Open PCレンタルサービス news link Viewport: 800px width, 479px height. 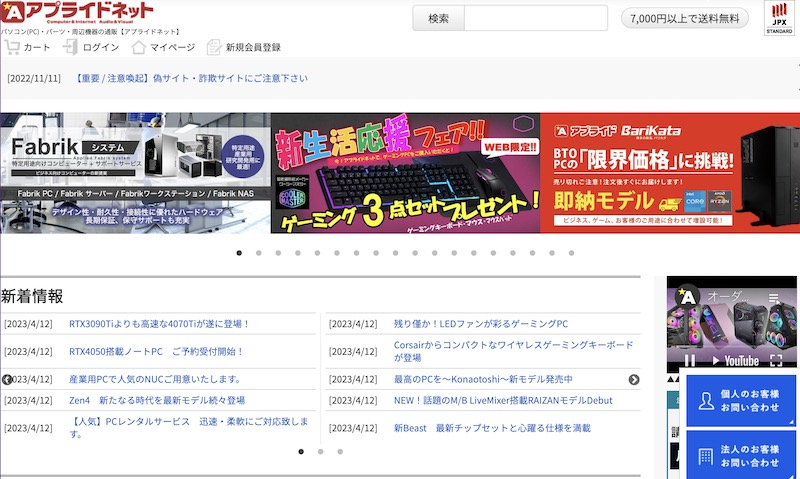(x=189, y=427)
